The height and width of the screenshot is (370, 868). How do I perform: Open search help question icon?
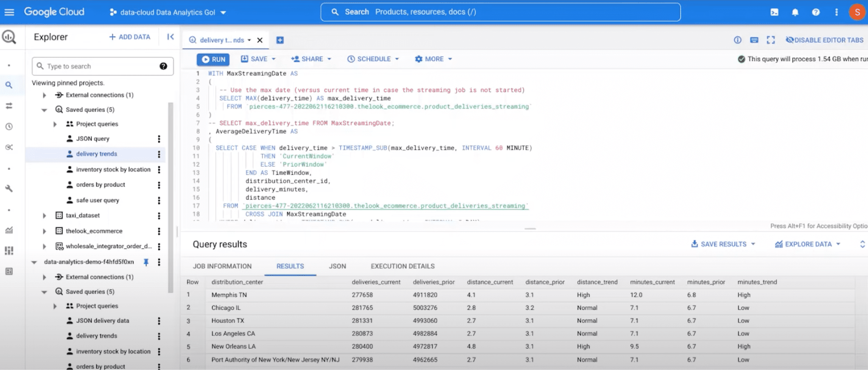(x=163, y=66)
